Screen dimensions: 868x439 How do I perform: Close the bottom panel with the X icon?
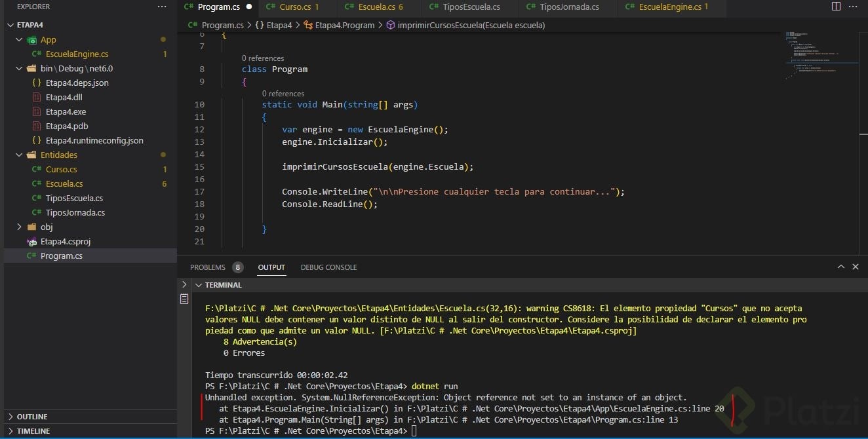click(x=856, y=267)
